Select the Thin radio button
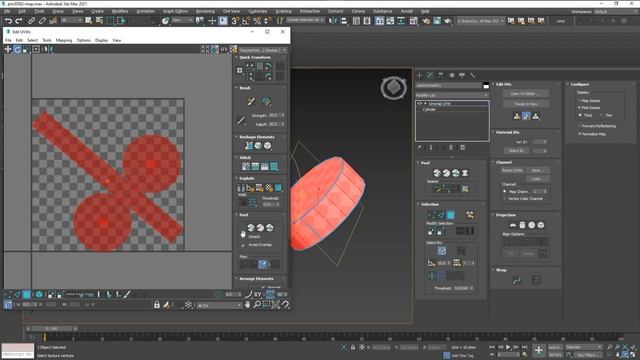Image resolution: width=640 pixels, height=360 pixels. [x=602, y=116]
